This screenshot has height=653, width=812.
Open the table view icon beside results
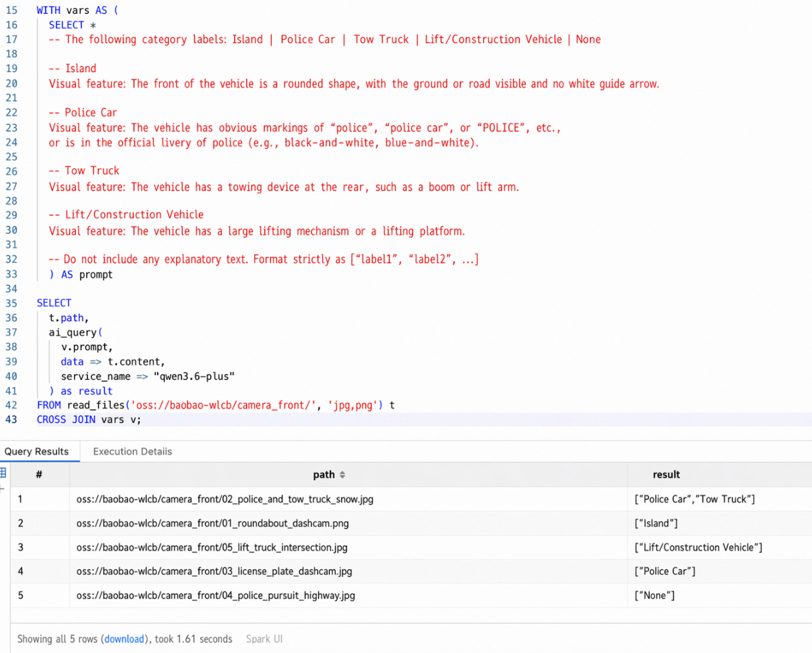pos(3,473)
